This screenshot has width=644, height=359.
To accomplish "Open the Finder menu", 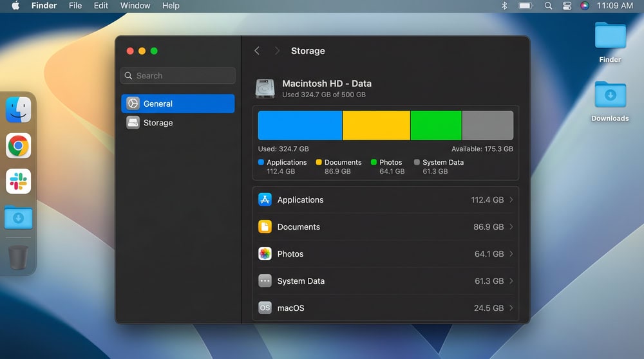I will coord(44,6).
